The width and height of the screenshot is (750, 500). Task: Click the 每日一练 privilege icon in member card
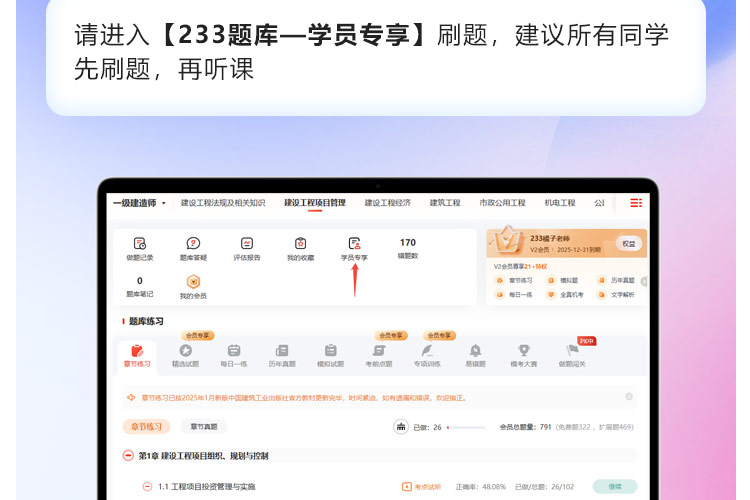tap(500, 295)
